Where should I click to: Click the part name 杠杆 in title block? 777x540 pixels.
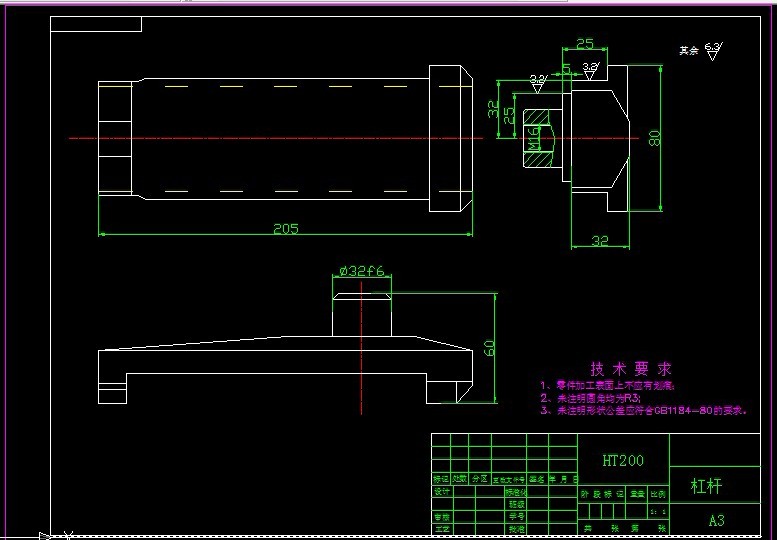(x=707, y=486)
